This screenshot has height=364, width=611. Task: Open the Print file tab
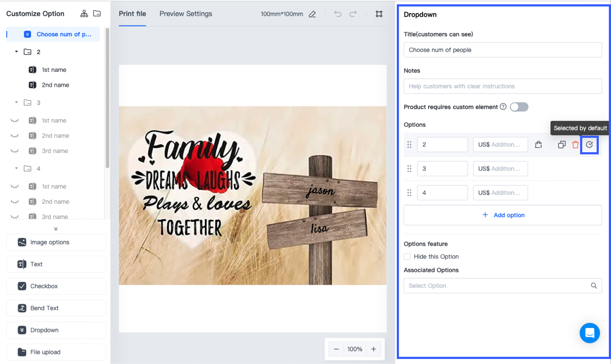132,14
